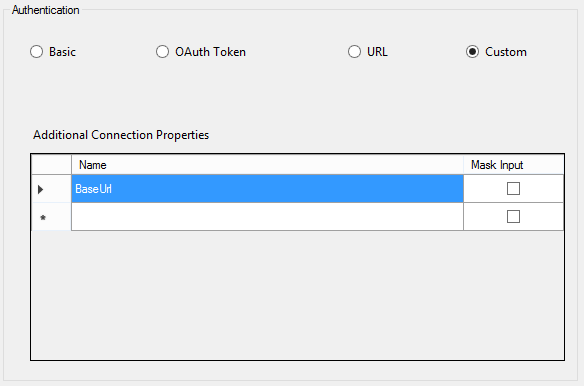Screen dimensions: 584x386
Task: Select the Basic authentication radio button
Action: [x=36, y=52]
